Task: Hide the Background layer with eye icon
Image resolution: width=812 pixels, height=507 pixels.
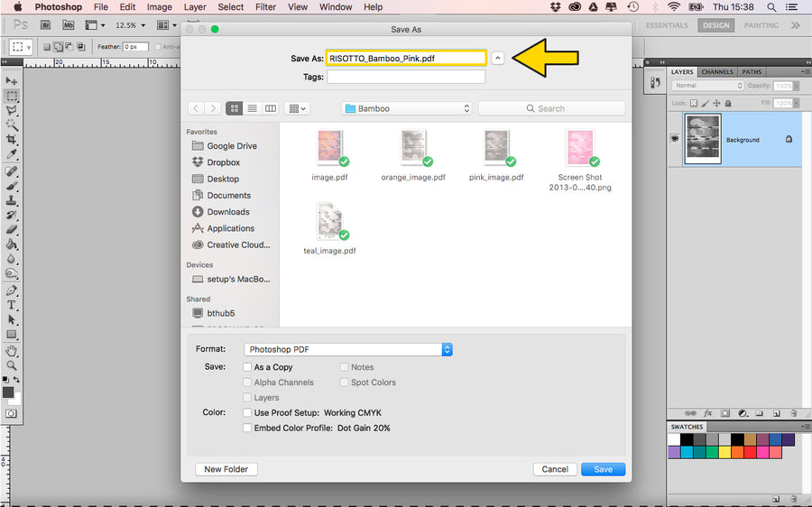Action: [x=674, y=139]
